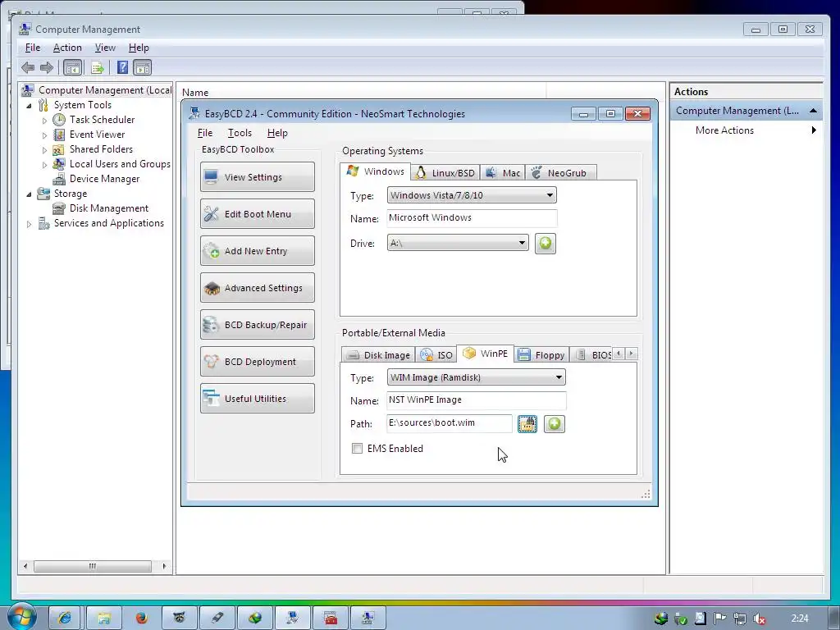Click the muted volume tray icon

tap(759, 619)
